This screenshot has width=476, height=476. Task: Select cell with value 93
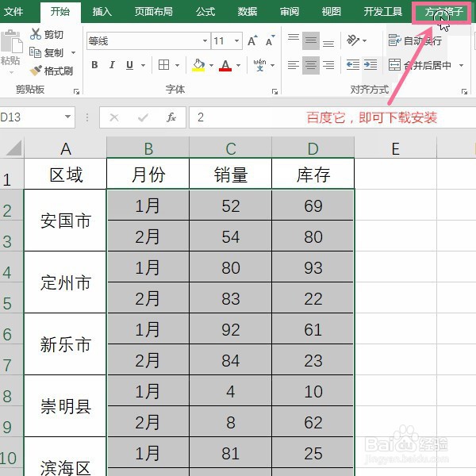tap(313, 267)
